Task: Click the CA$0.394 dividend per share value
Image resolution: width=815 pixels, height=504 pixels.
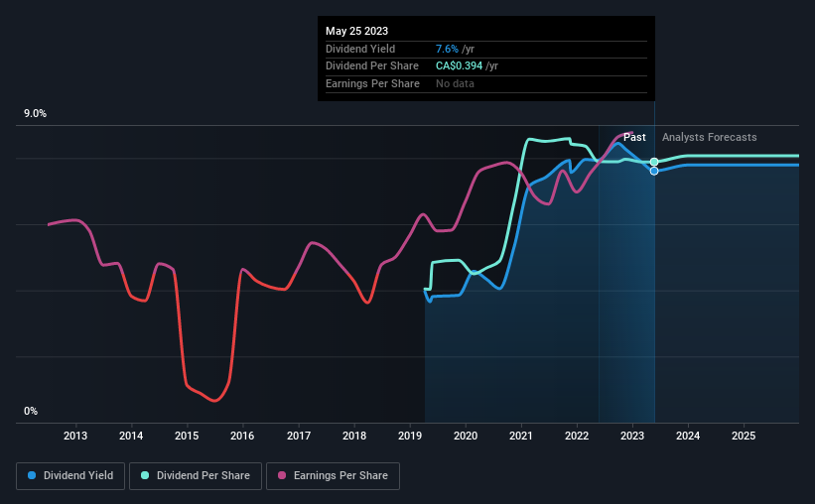Action: click(460, 66)
